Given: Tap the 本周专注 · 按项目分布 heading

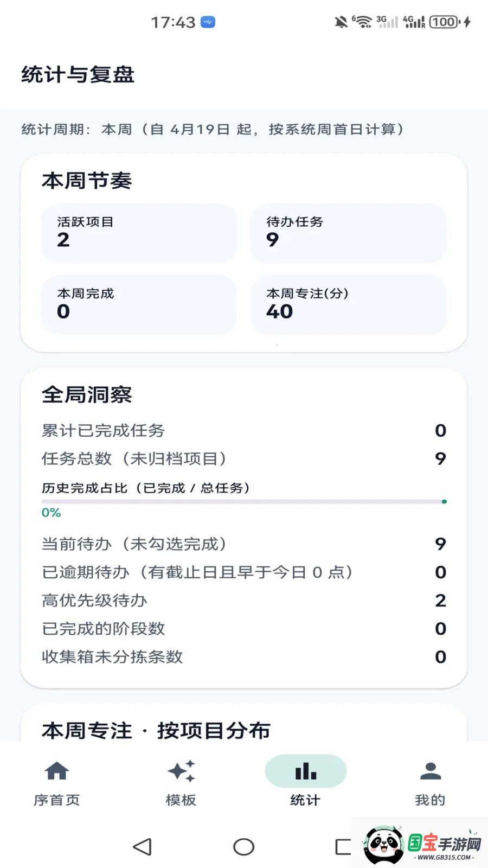Looking at the screenshot, I should tap(156, 730).
